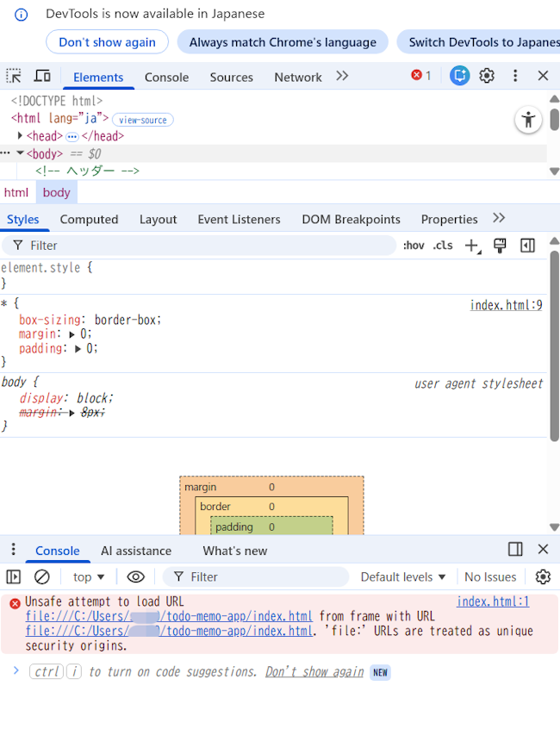
Task: Open the Default levels dropdown
Action: [x=403, y=576]
